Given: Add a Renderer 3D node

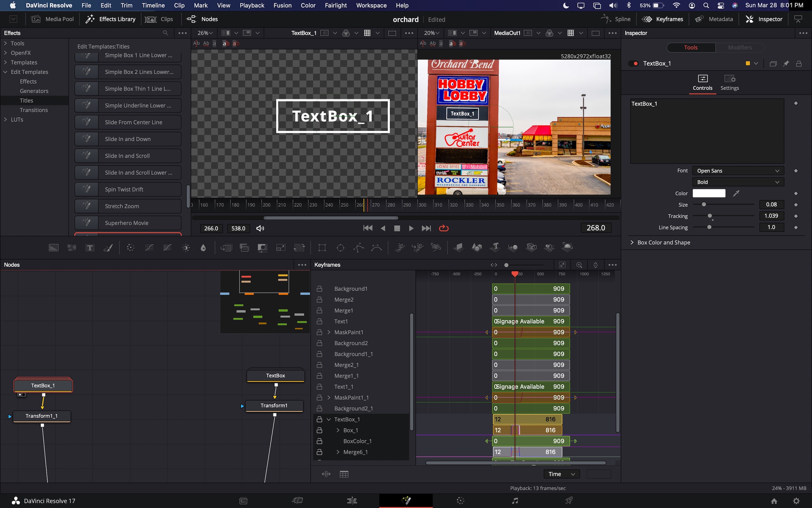Looking at the screenshot, I should pos(567,248).
